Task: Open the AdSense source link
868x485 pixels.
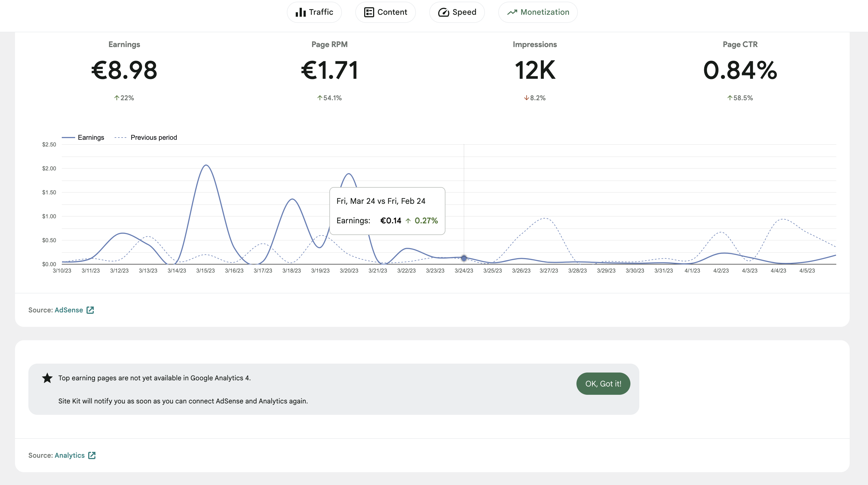Action: [x=69, y=310]
